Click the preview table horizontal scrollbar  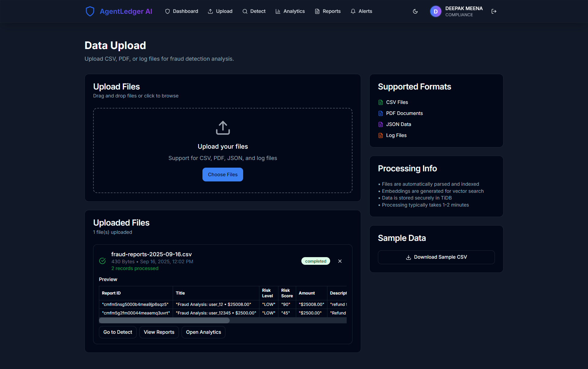164,321
